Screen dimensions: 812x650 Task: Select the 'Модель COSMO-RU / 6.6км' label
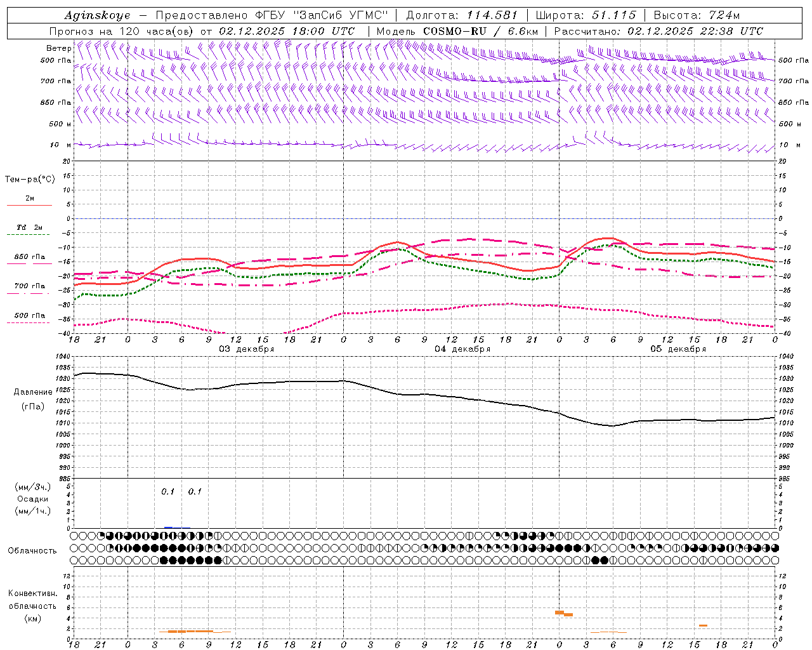457,31
